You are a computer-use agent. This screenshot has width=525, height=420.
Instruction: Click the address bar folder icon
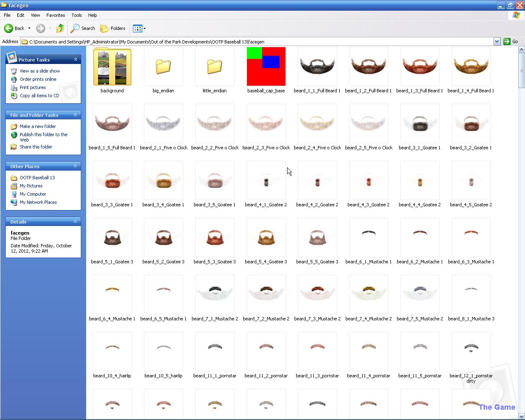pyautogui.click(x=25, y=41)
